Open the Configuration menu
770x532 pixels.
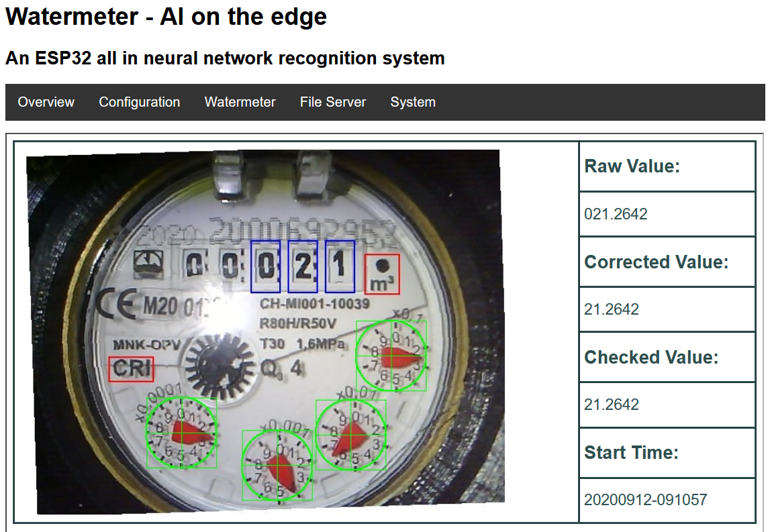[139, 102]
